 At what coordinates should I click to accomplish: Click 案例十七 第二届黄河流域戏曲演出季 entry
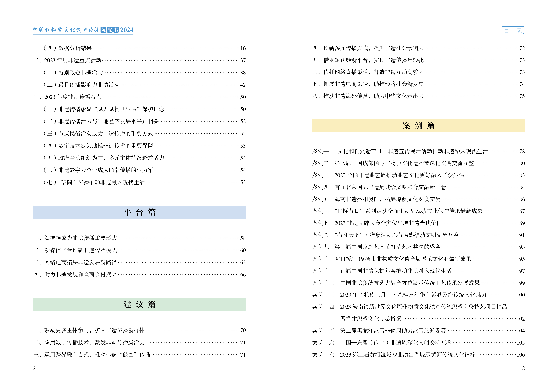pyautogui.click(x=419, y=355)
